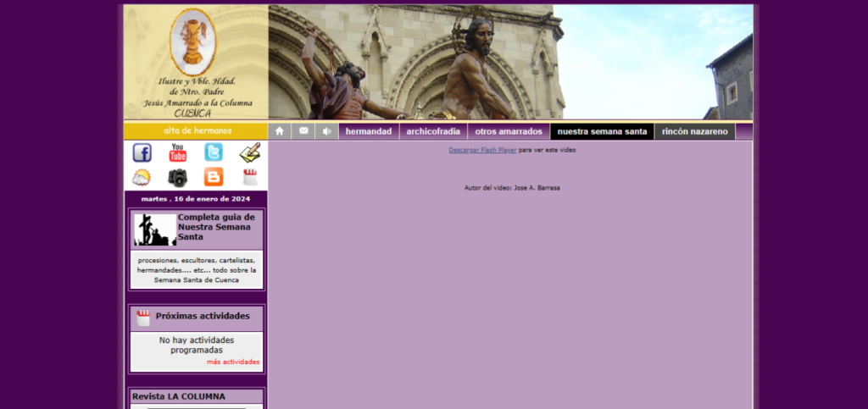Open the hermandad menu
Image resolution: width=868 pixels, height=409 pixels.
coord(368,131)
